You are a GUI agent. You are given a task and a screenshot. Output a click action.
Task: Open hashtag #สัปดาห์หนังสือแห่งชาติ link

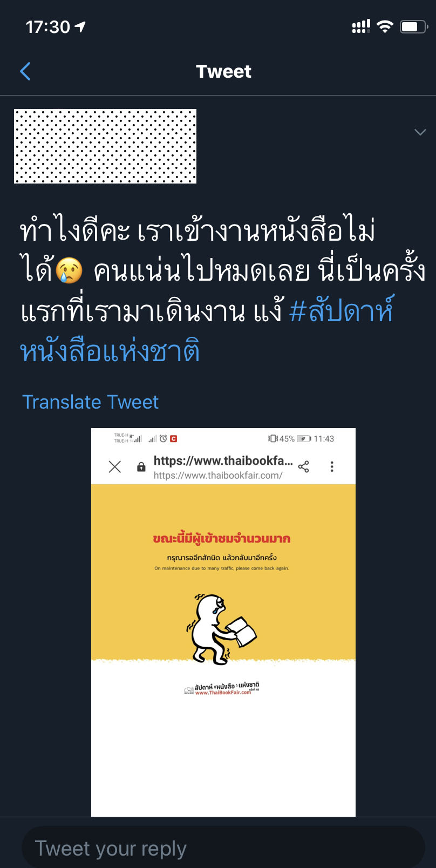207,331
